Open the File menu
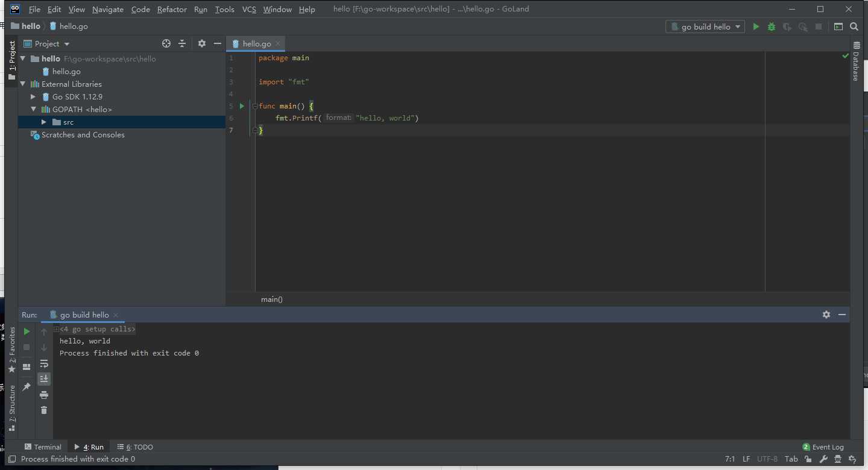This screenshot has height=470, width=868. (34, 9)
